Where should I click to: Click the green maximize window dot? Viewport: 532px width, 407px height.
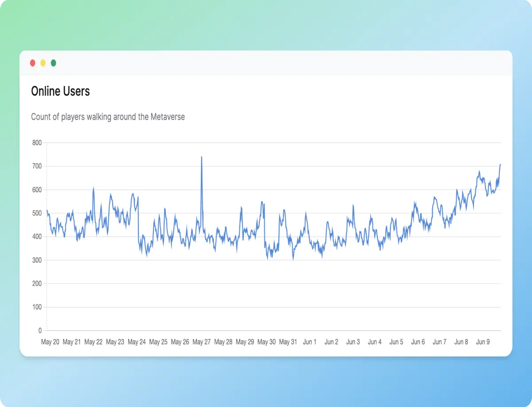pos(54,63)
